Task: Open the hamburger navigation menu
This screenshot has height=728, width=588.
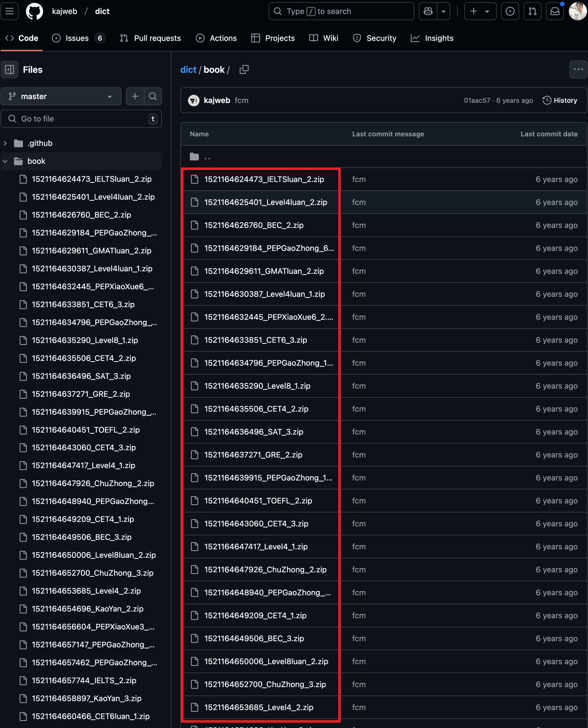Action: click(10, 11)
